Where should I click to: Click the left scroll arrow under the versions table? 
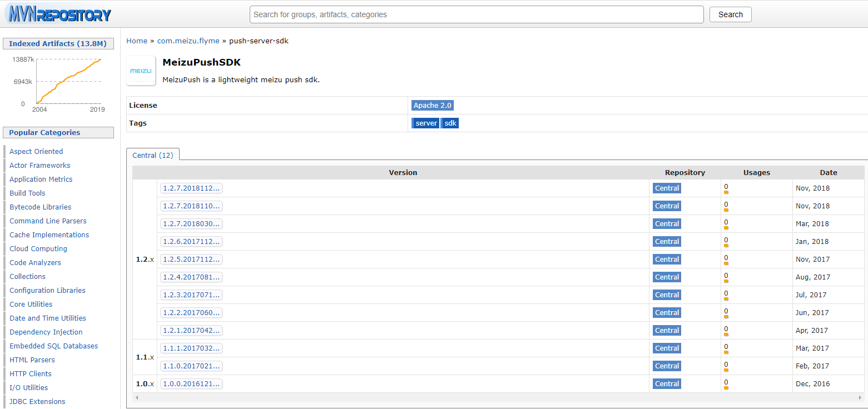[x=137, y=398]
